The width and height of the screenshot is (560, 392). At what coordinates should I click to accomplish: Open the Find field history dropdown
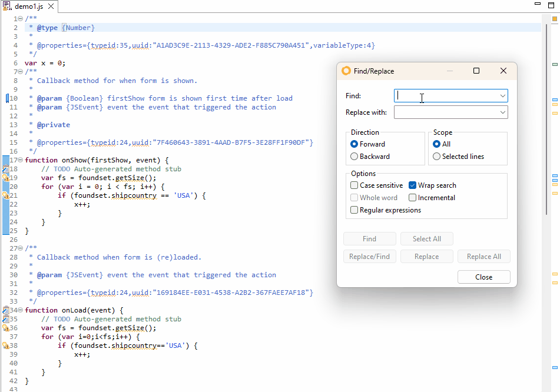pos(502,96)
